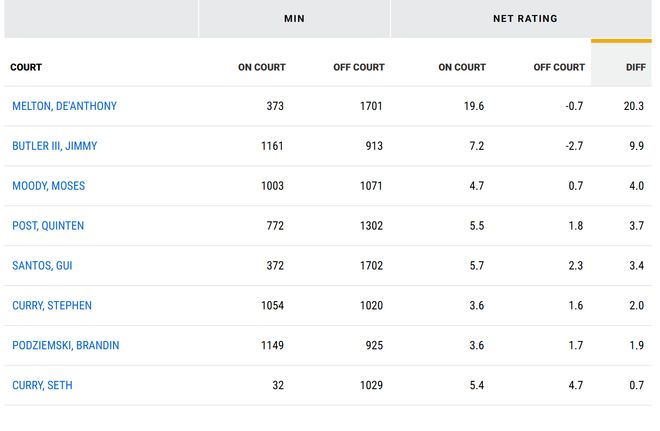This screenshot has width=660, height=431.
Task: Open Quinten Post's player page
Action: pyautogui.click(x=48, y=226)
